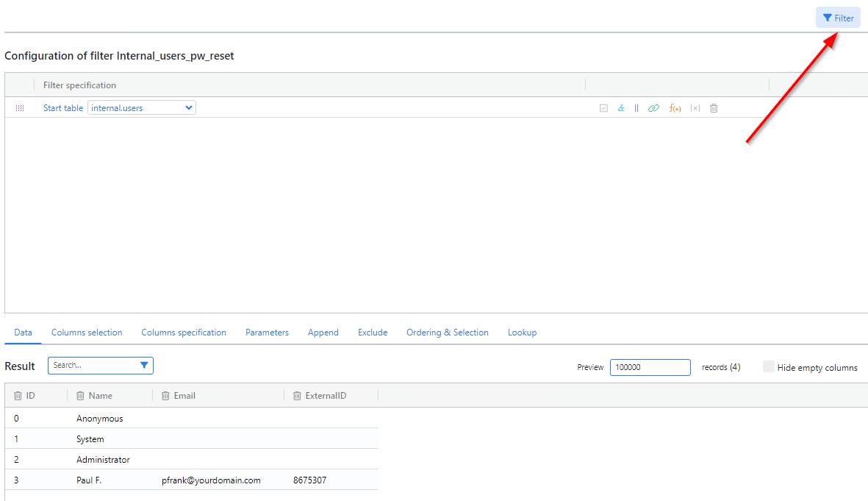Click the Filter button at top right
Viewport: 868px width, 501px height.
[837, 17]
